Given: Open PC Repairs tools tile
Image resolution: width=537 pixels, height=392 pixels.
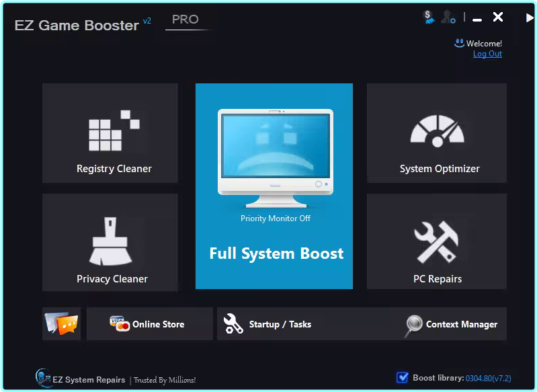Looking at the screenshot, I should (x=437, y=241).
